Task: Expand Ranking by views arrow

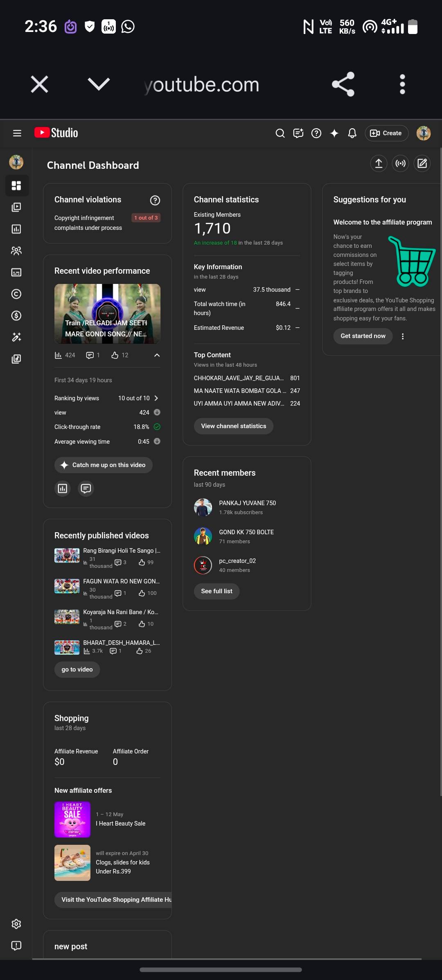Action: coord(156,398)
